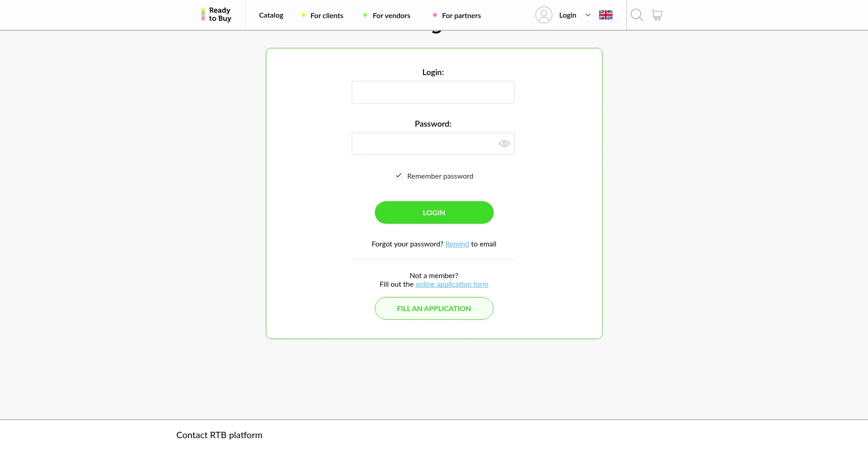Open the For clients menu
The height and width of the screenshot is (449, 868).
click(326, 15)
